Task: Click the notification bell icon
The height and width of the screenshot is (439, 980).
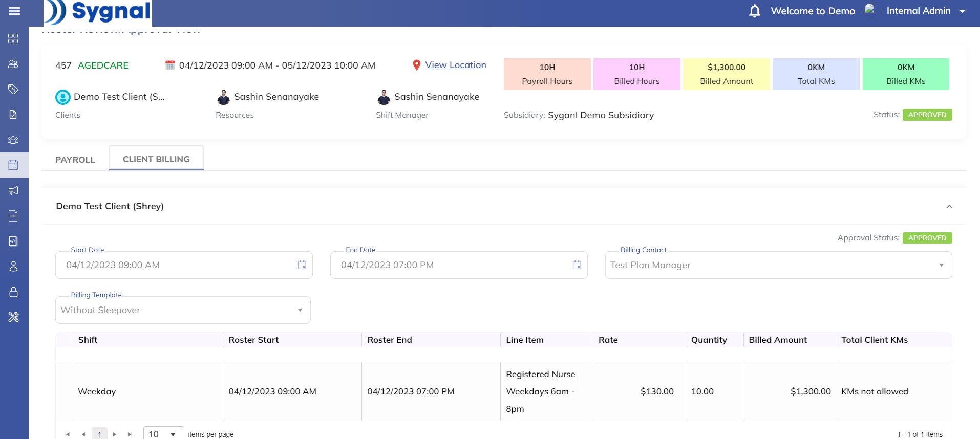Action: [x=754, y=11]
